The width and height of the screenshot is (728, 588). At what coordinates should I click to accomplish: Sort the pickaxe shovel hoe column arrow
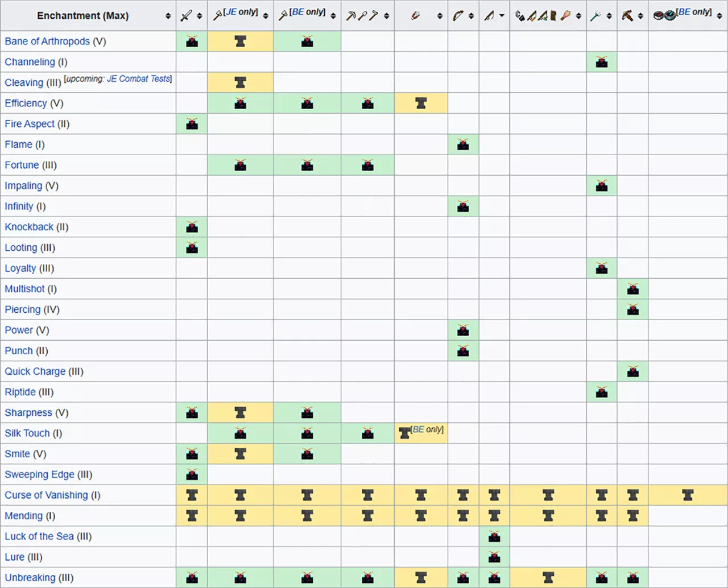click(x=387, y=16)
